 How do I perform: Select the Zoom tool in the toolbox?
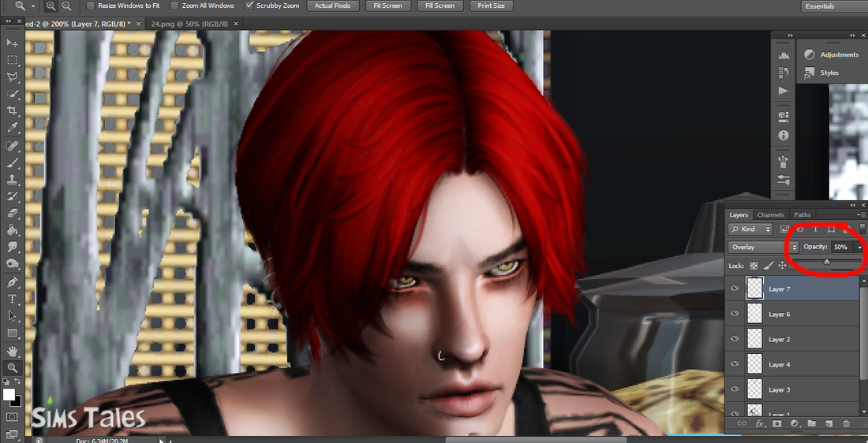point(12,368)
